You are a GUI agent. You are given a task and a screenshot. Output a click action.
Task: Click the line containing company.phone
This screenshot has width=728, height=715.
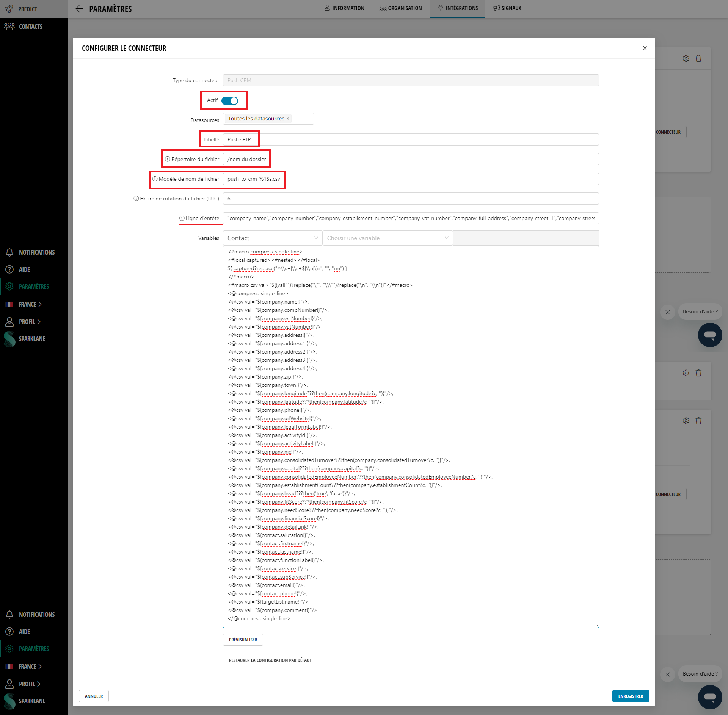pos(270,410)
